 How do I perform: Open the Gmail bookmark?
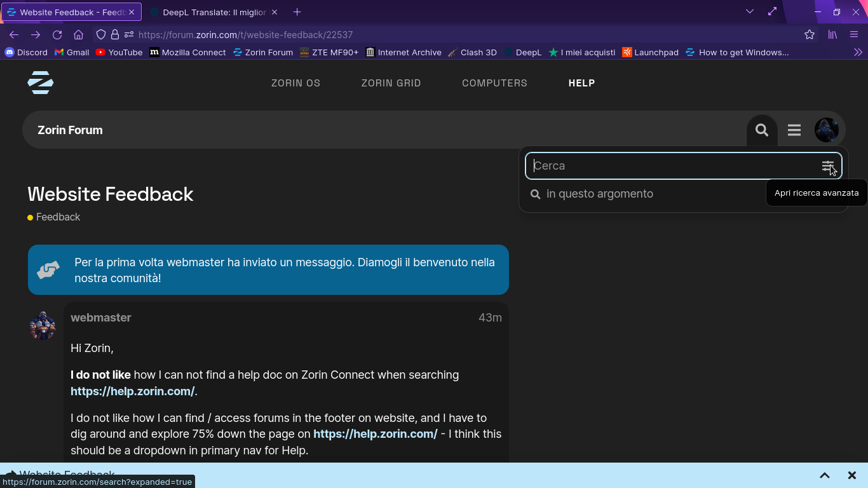[x=72, y=52]
